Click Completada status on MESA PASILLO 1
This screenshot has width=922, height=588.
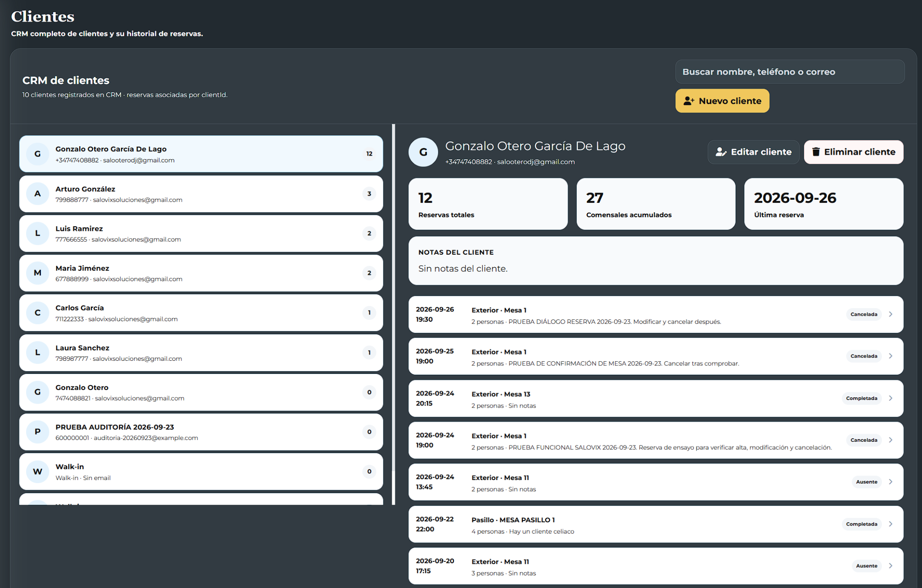861,524
